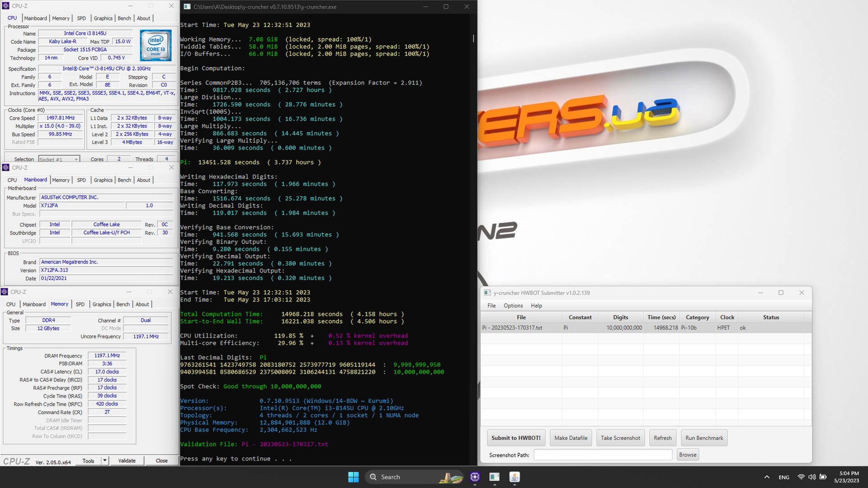
Task: Click Submit to HWBOT! button
Action: (516, 438)
